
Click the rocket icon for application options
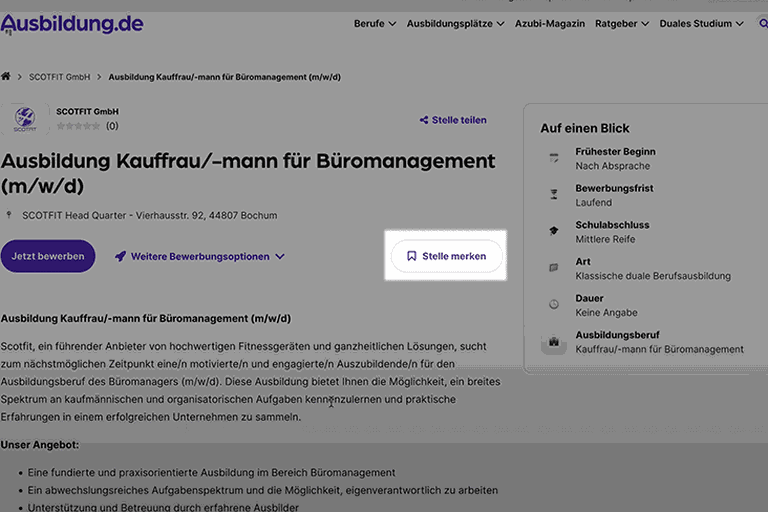point(120,256)
